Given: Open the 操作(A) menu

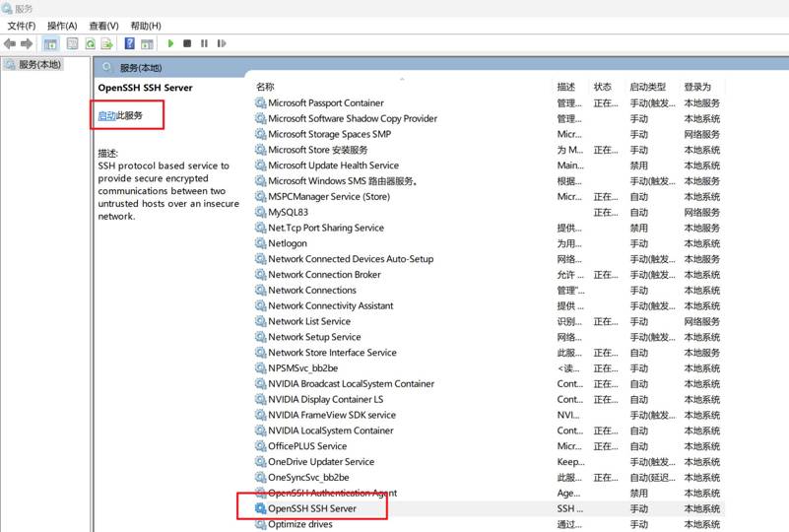Looking at the screenshot, I should (x=62, y=26).
